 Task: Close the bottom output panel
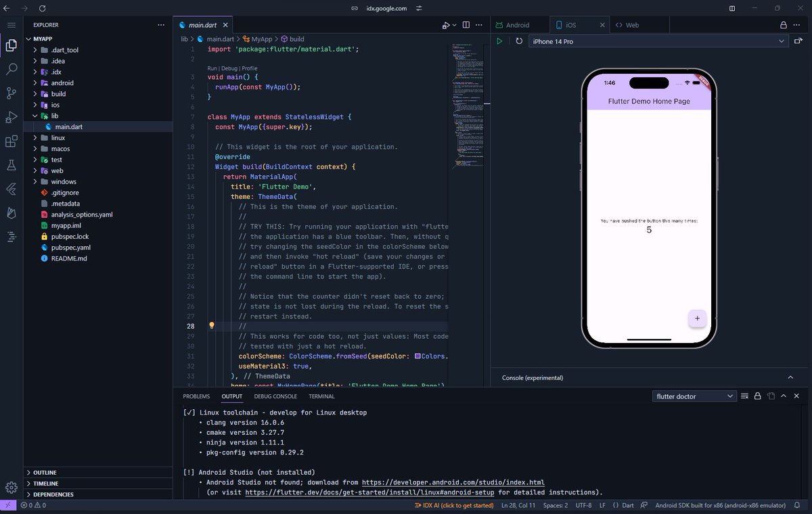pyautogui.click(x=797, y=396)
